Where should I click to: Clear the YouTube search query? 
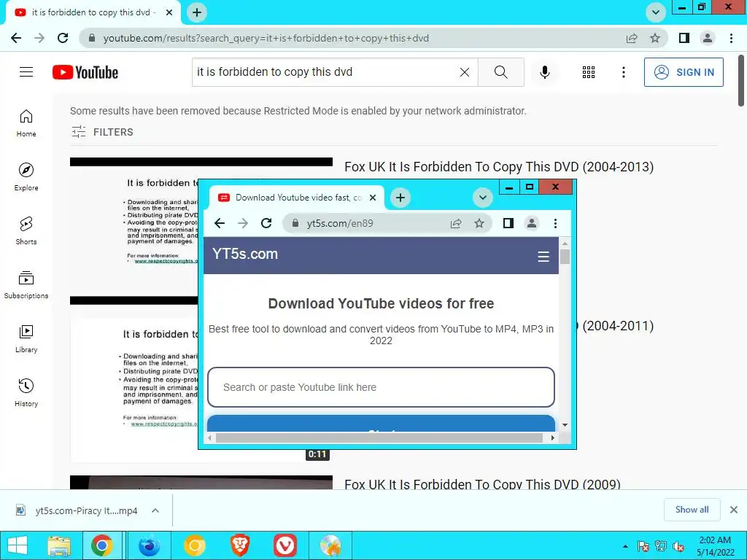[x=465, y=72]
